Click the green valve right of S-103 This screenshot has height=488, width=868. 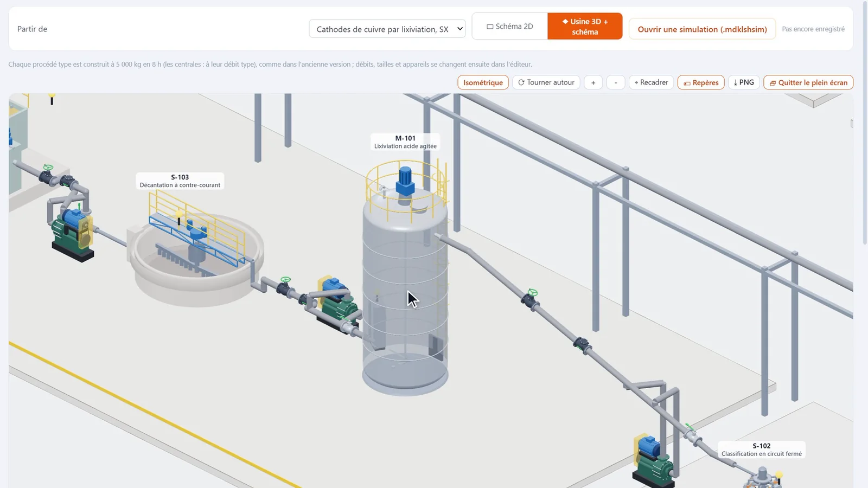[285, 286]
